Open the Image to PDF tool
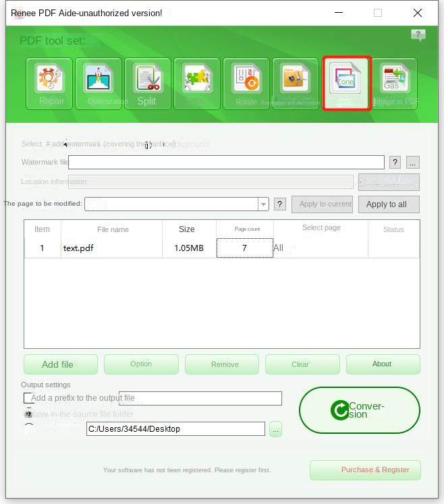The width and height of the screenshot is (444, 504). 395,84
